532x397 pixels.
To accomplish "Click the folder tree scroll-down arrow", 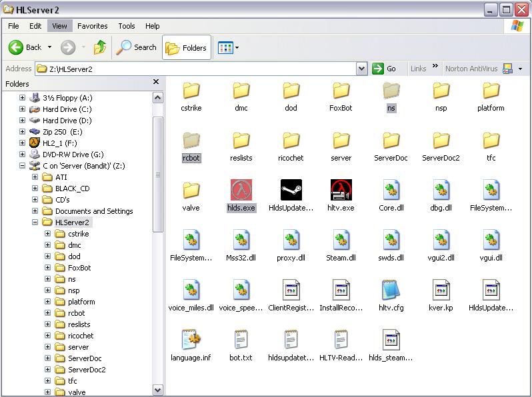I will 157,390.
